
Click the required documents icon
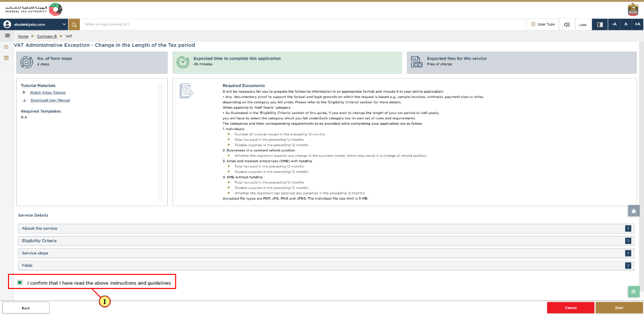point(186,90)
